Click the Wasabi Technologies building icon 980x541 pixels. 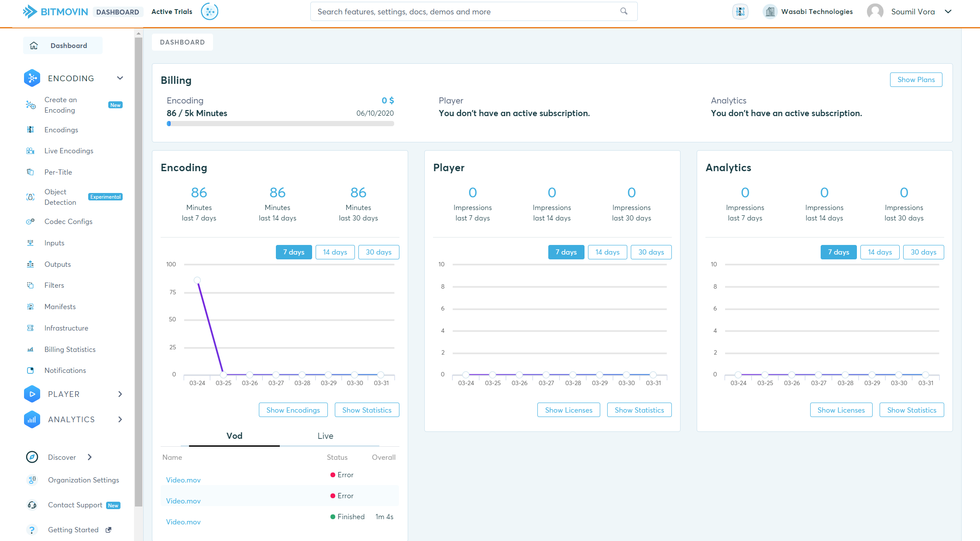[x=770, y=12]
